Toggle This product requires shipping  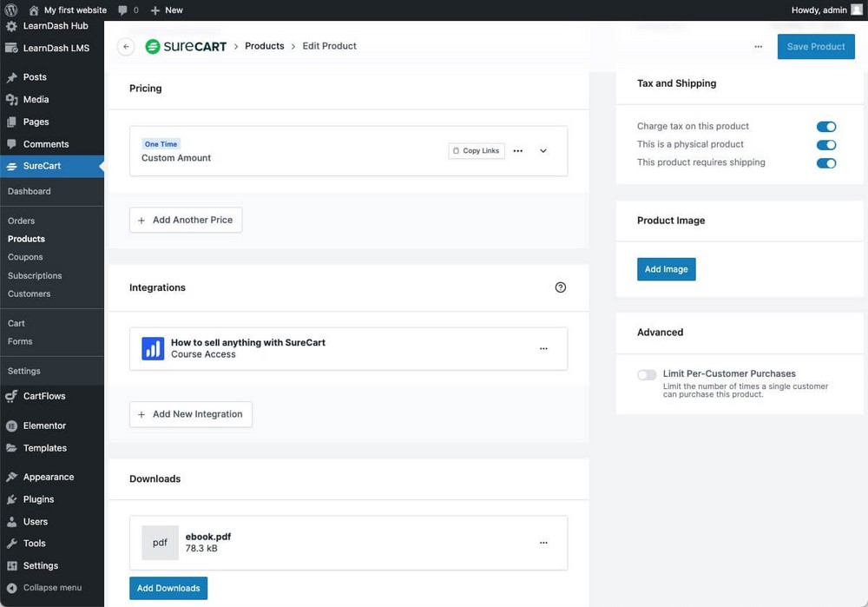coord(826,163)
